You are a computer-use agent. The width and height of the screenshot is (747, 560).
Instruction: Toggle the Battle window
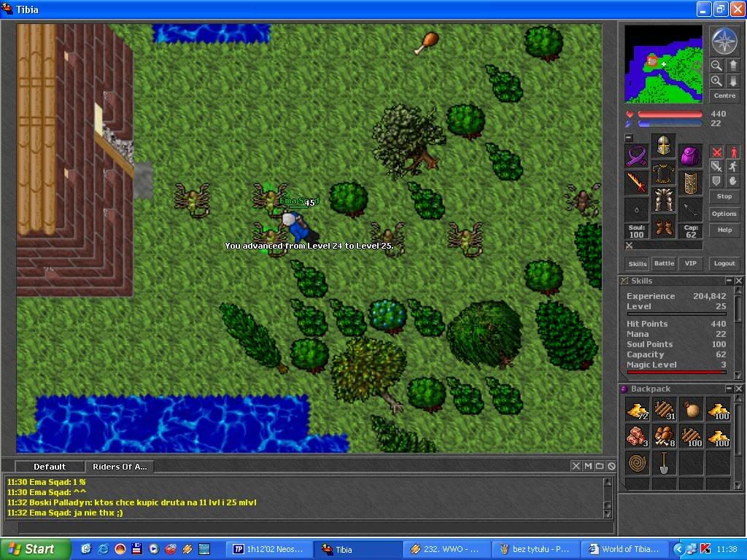pyautogui.click(x=664, y=263)
